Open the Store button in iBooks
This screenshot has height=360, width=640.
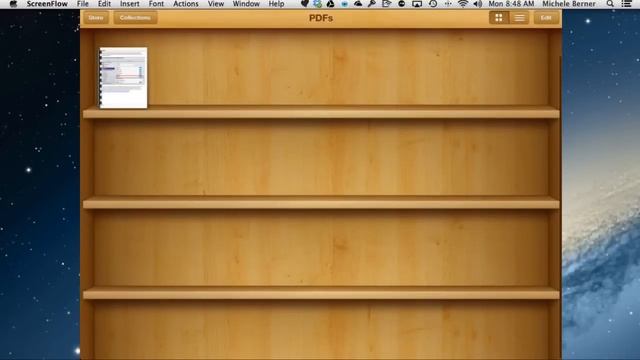(x=96, y=18)
